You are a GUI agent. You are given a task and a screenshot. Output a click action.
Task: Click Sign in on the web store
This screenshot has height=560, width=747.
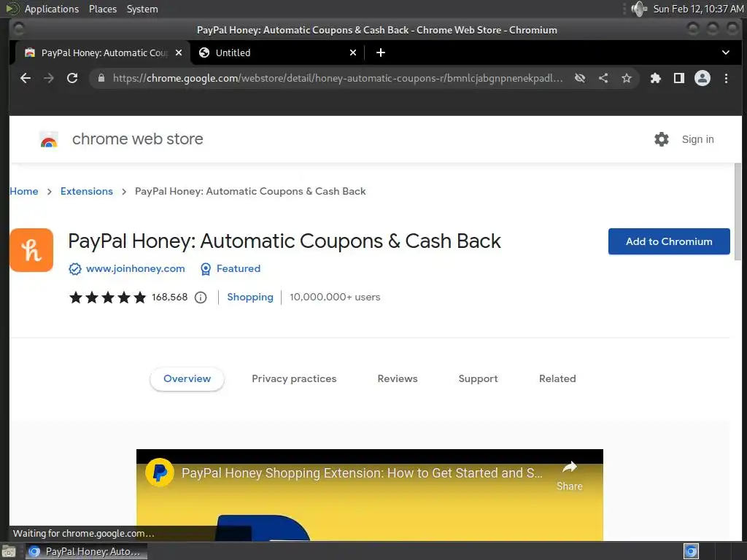697,139
